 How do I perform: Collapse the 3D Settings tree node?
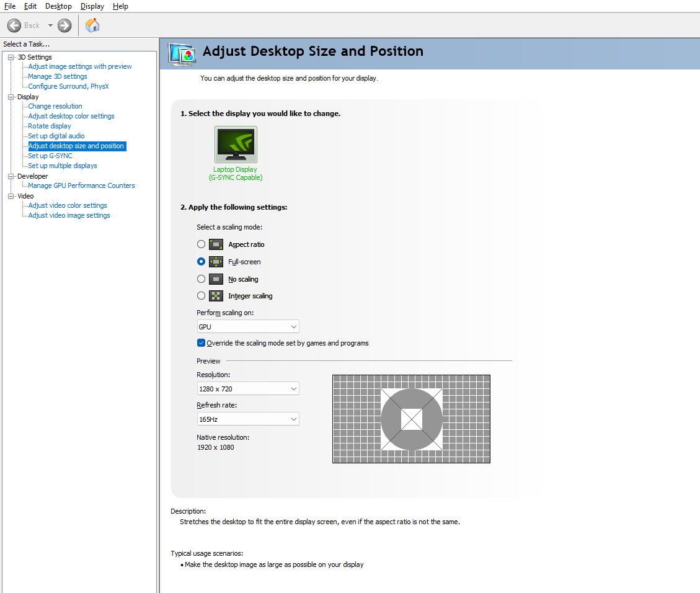[11, 57]
